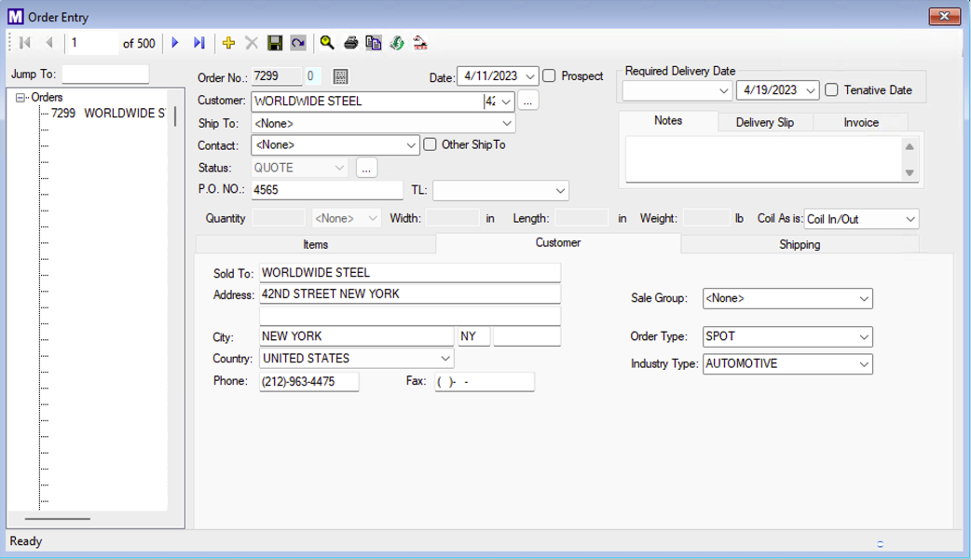Print the order using the printer icon

[x=350, y=43]
